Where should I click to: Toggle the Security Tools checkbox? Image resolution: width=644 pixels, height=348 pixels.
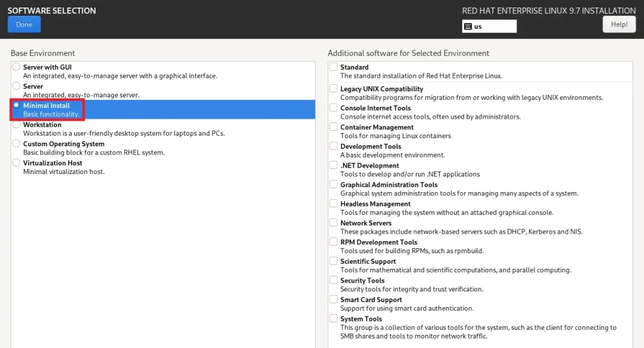tap(333, 281)
